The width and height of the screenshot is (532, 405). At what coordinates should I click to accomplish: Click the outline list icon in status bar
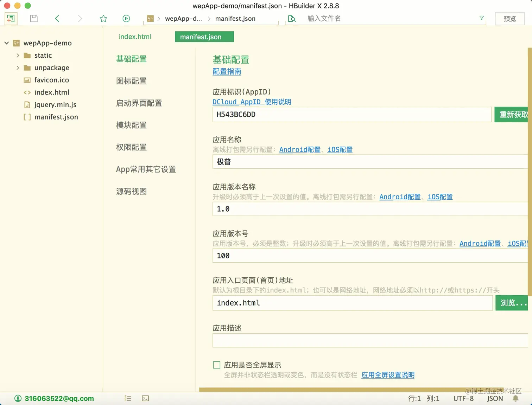[x=128, y=398]
